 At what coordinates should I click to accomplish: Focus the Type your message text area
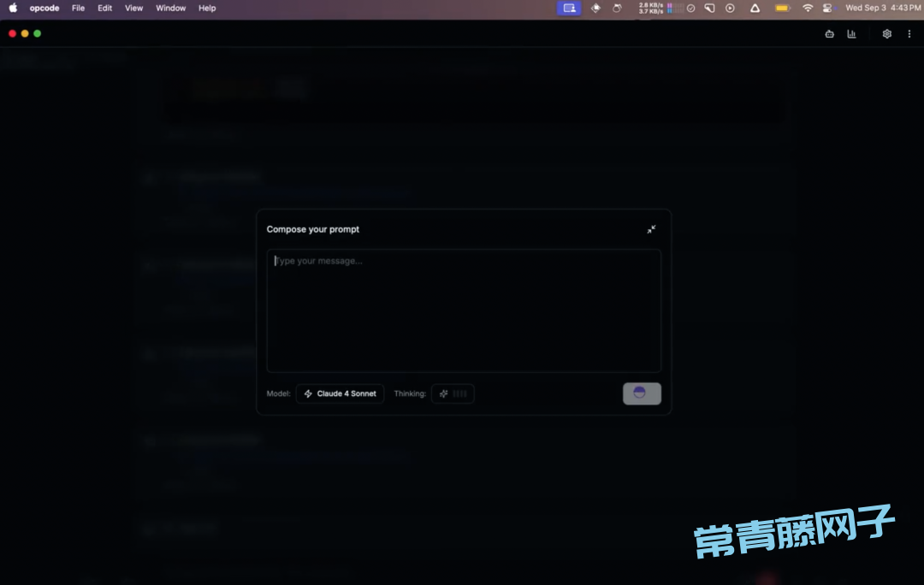point(464,310)
